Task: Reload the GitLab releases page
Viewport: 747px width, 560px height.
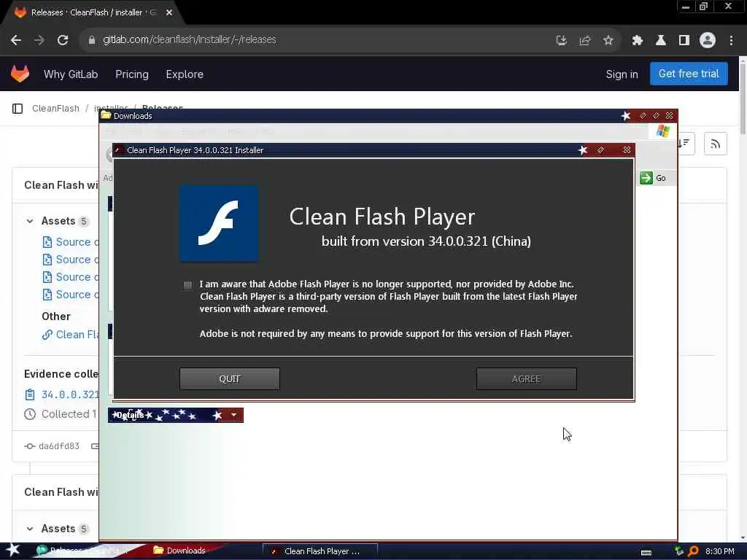Action: click(x=63, y=40)
